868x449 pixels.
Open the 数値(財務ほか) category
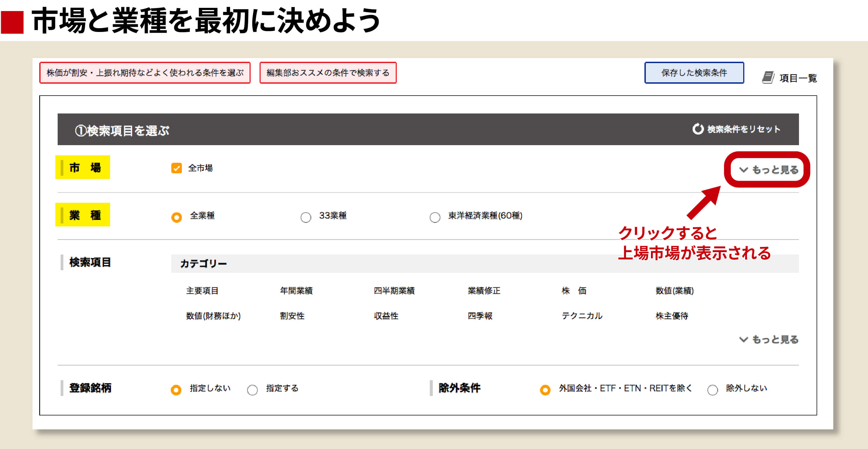[213, 316]
